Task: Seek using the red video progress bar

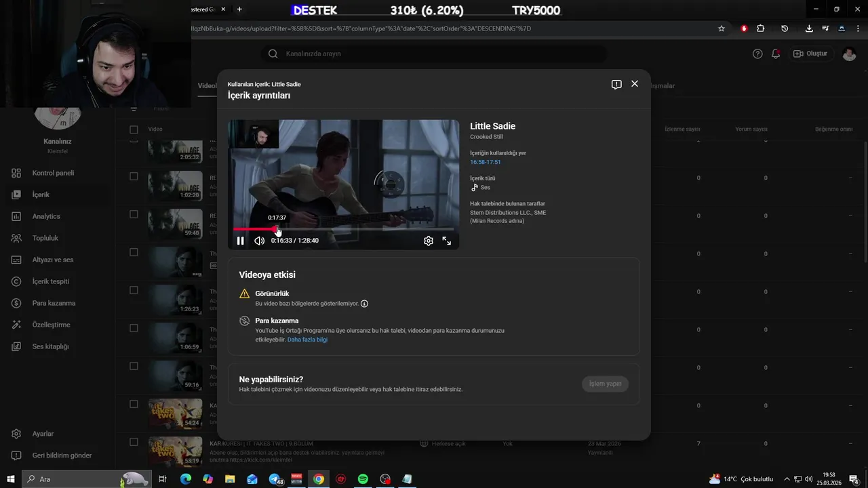Action: point(344,229)
